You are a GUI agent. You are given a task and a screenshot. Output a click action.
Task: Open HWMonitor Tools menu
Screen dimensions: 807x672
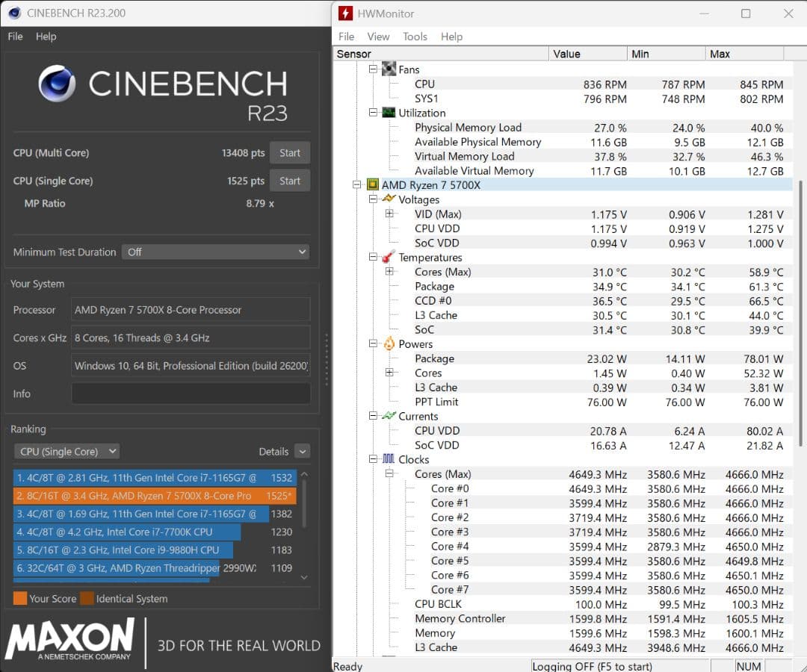point(415,37)
